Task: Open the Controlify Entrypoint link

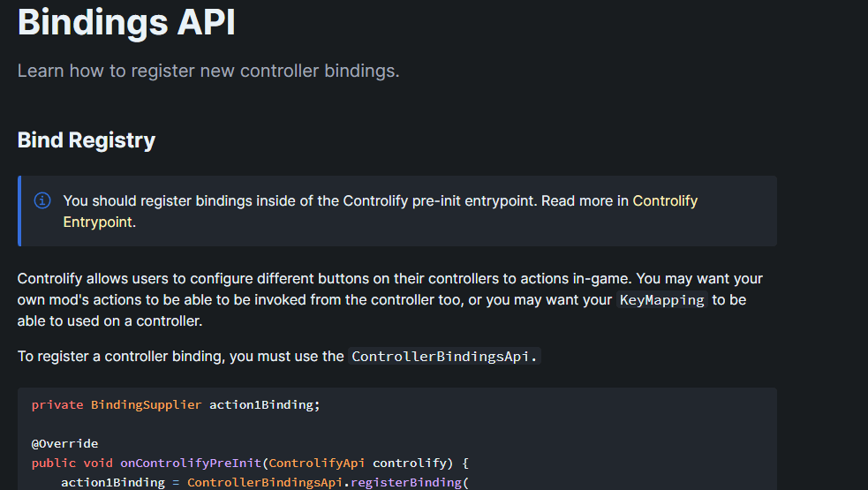Action: coord(665,201)
